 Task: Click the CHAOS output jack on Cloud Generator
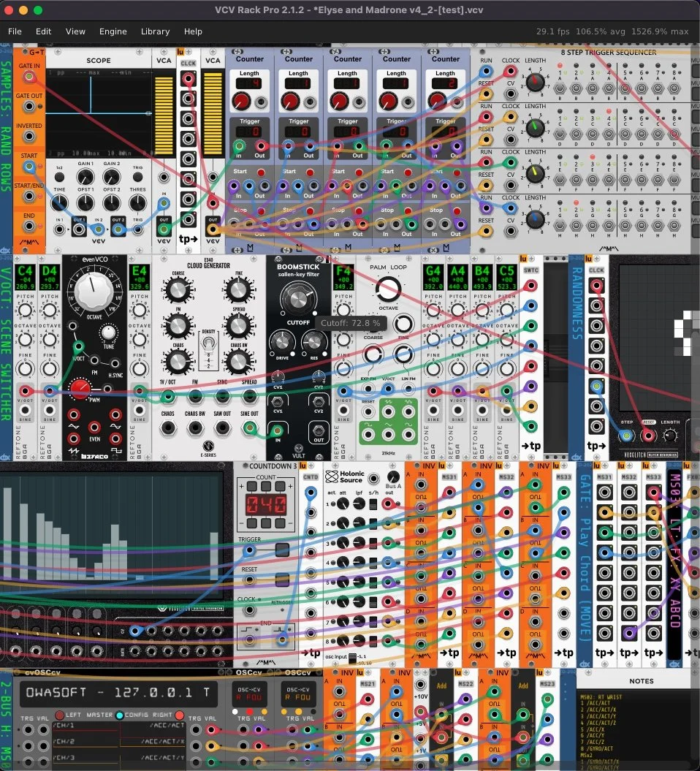click(x=167, y=428)
